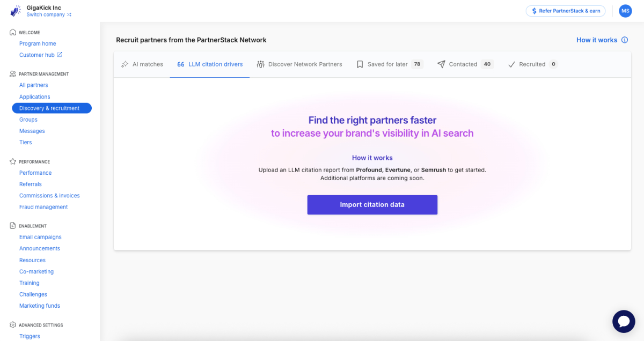Viewport: 644px width, 341px height.
Task: Click the Saved for later bookmark icon
Action: click(x=360, y=64)
